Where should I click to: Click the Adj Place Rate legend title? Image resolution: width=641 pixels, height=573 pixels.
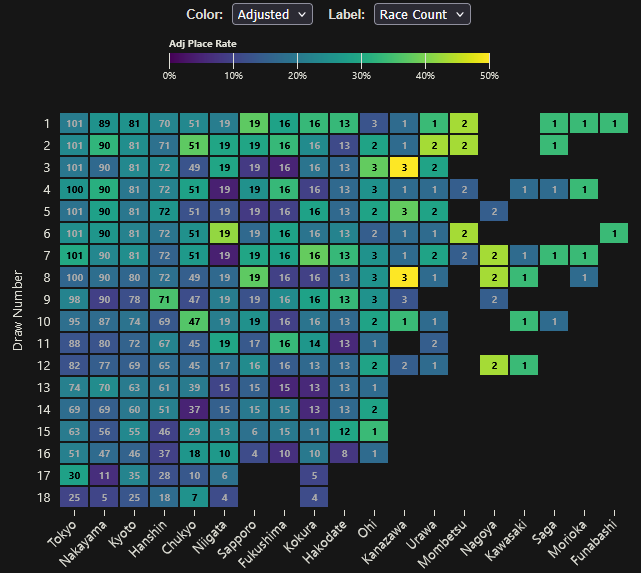point(203,44)
